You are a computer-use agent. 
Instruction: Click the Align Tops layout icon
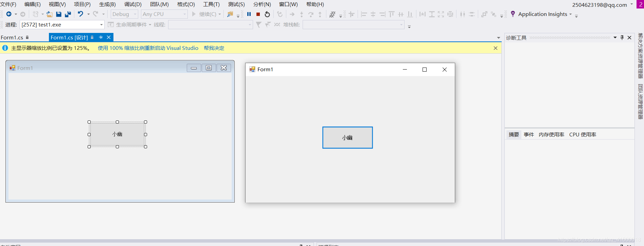392,14
